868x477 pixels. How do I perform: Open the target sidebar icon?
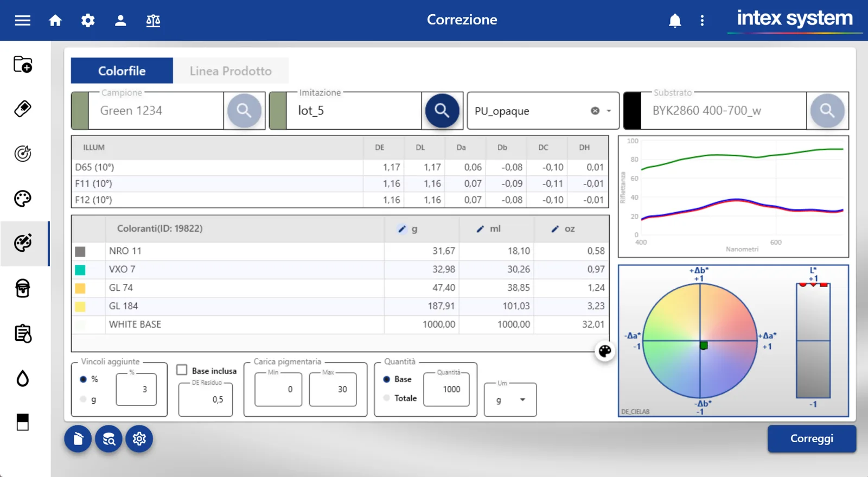(x=23, y=154)
